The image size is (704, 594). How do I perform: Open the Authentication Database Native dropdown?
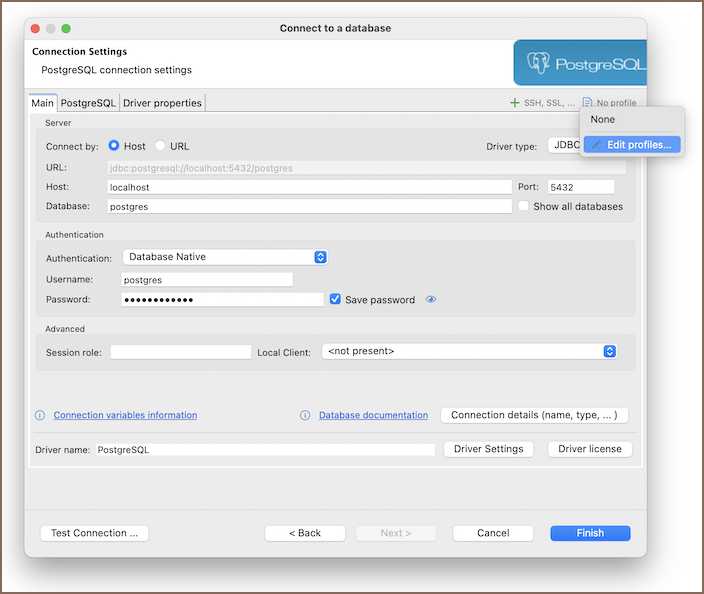click(224, 257)
